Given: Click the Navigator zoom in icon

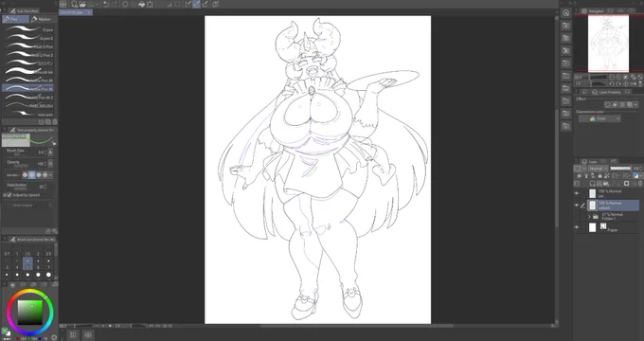Looking at the screenshot, I should point(618,77).
